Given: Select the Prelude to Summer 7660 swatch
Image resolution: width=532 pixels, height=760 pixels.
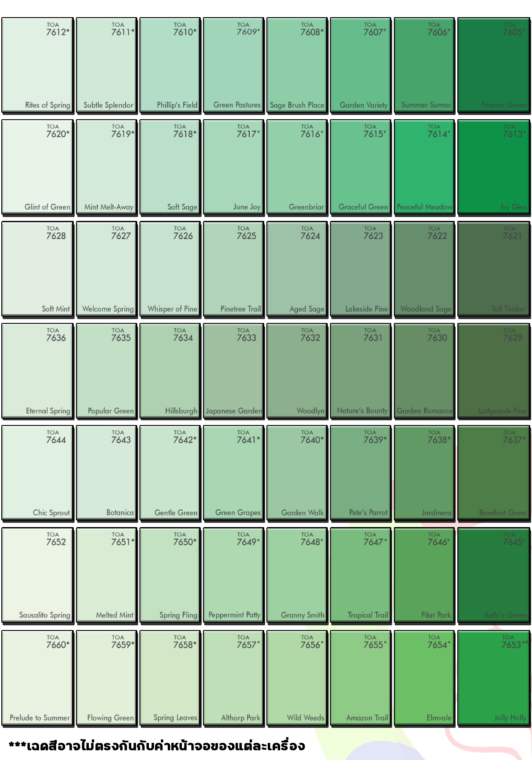Looking at the screenshot, I should coord(37,678).
